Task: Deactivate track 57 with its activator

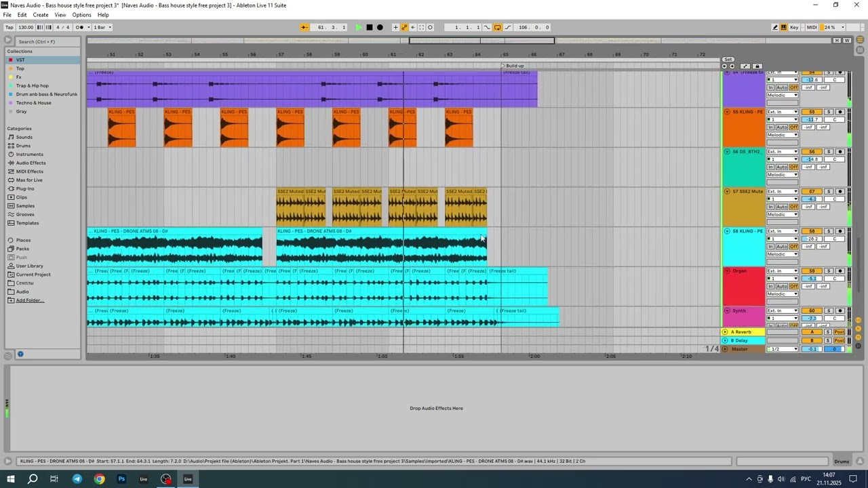Action: point(812,191)
